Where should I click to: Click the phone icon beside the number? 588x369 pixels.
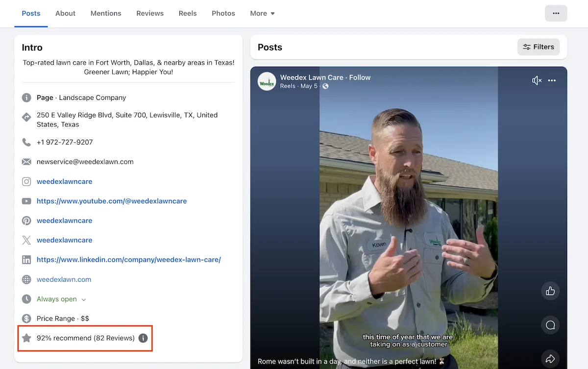(26, 142)
